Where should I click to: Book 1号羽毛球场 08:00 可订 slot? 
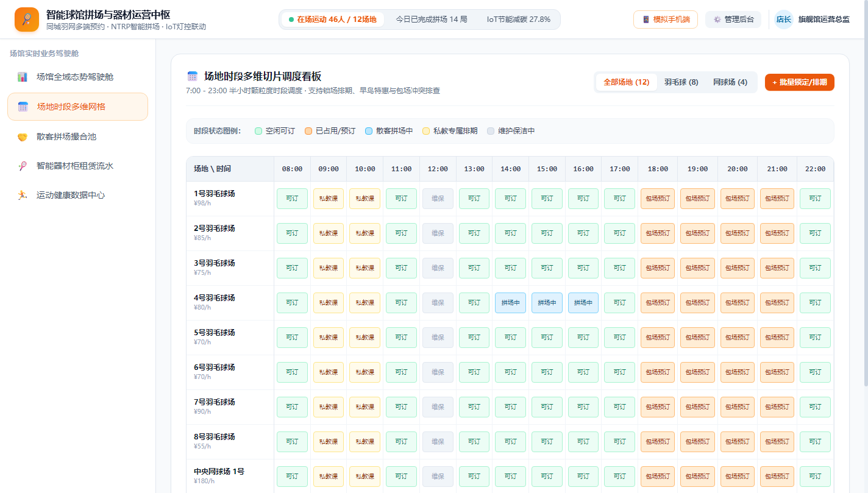click(292, 199)
